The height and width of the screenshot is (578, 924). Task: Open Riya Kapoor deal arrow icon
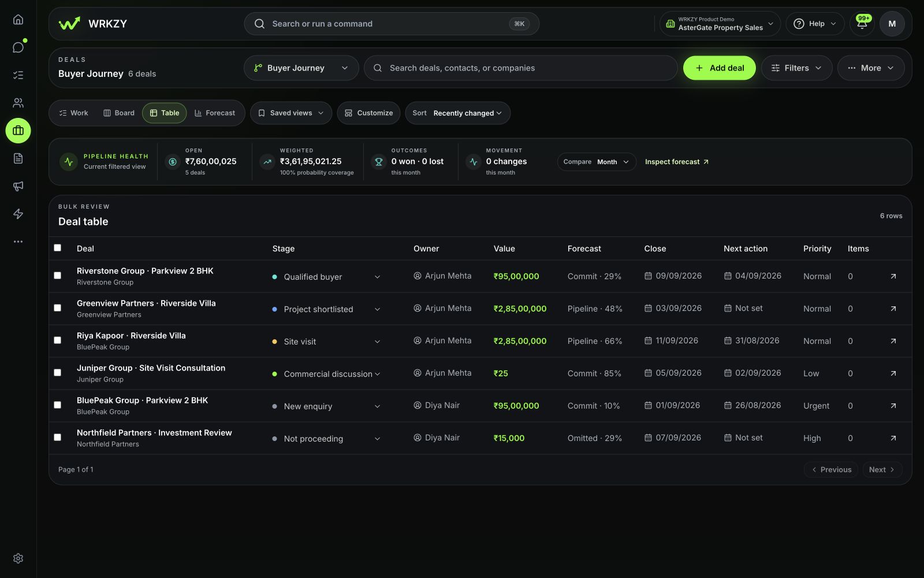pos(893,341)
